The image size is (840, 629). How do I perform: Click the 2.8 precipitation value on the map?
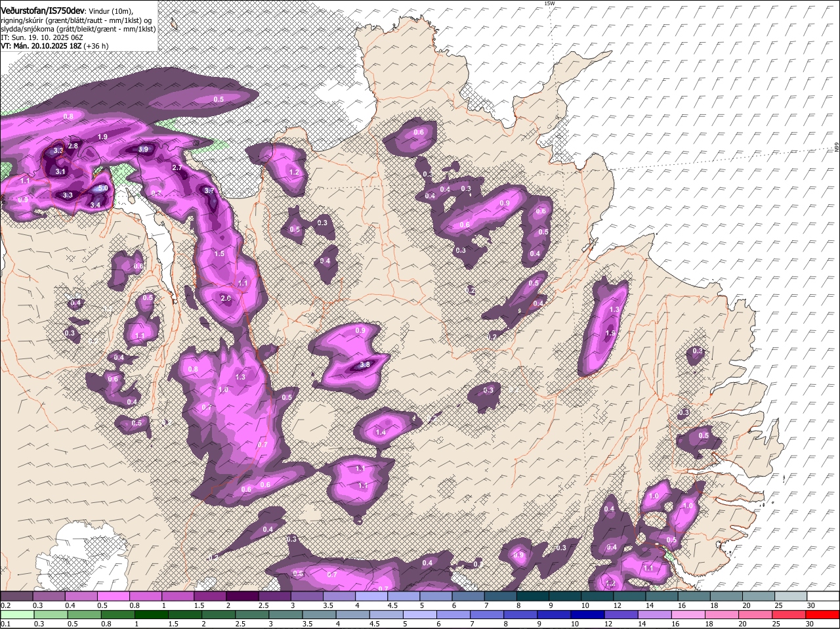click(73, 146)
